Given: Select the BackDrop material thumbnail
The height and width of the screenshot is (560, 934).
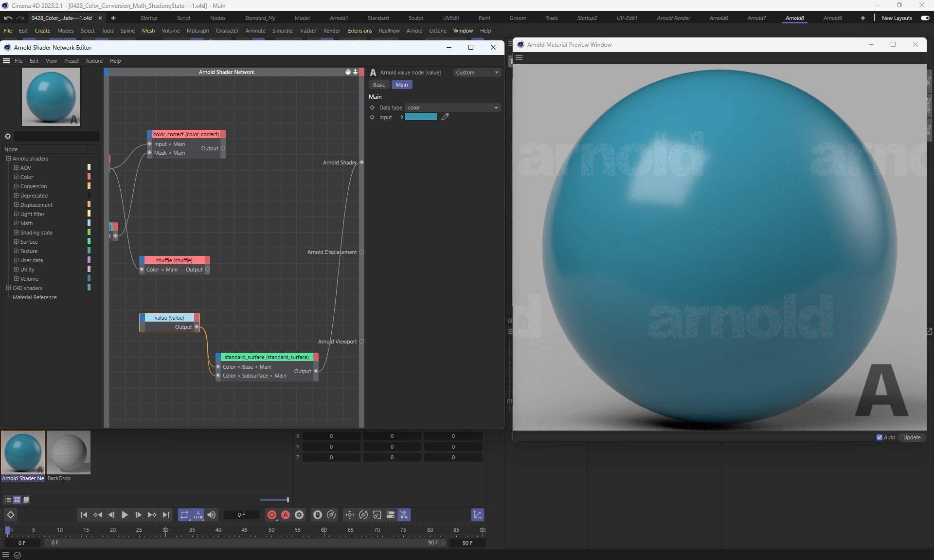Looking at the screenshot, I should [69, 452].
